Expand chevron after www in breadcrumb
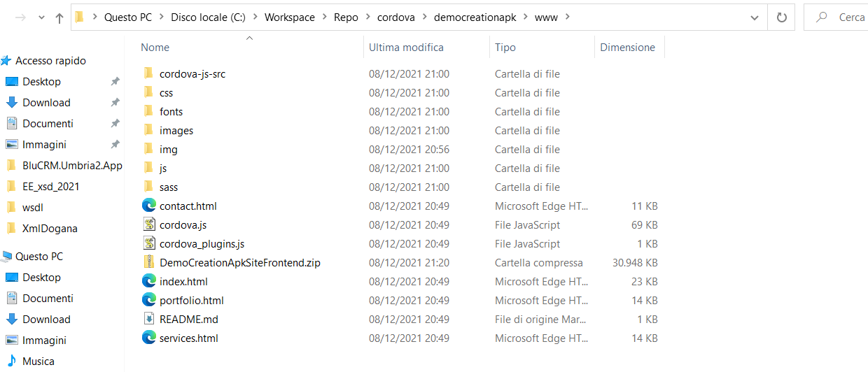 click(x=568, y=17)
